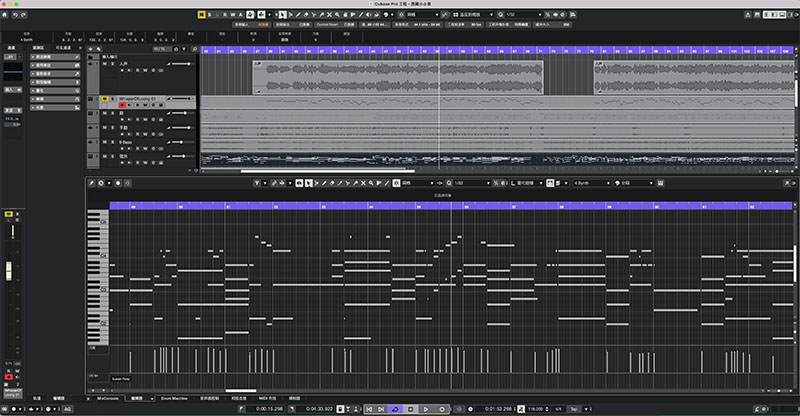800x416 pixels.
Task: Open the 1/32 quantize preset dropdown in project toolbar
Action: click(x=523, y=15)
